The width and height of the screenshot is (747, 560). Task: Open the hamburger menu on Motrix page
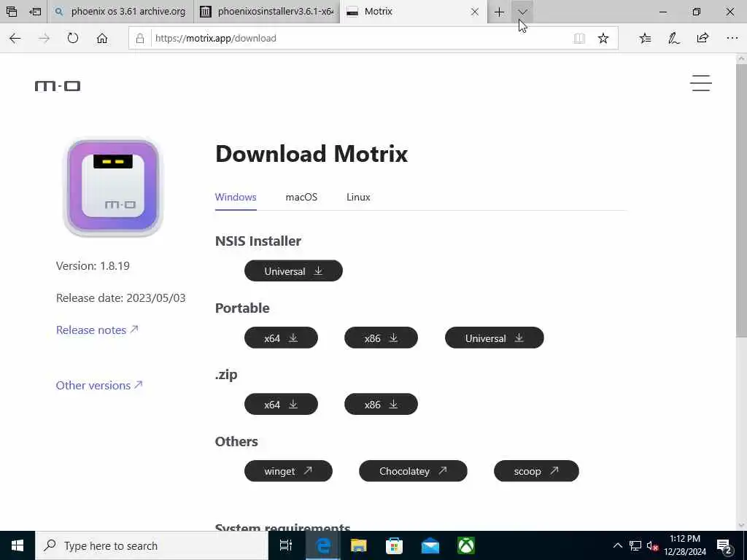click(x=701, y=83)
